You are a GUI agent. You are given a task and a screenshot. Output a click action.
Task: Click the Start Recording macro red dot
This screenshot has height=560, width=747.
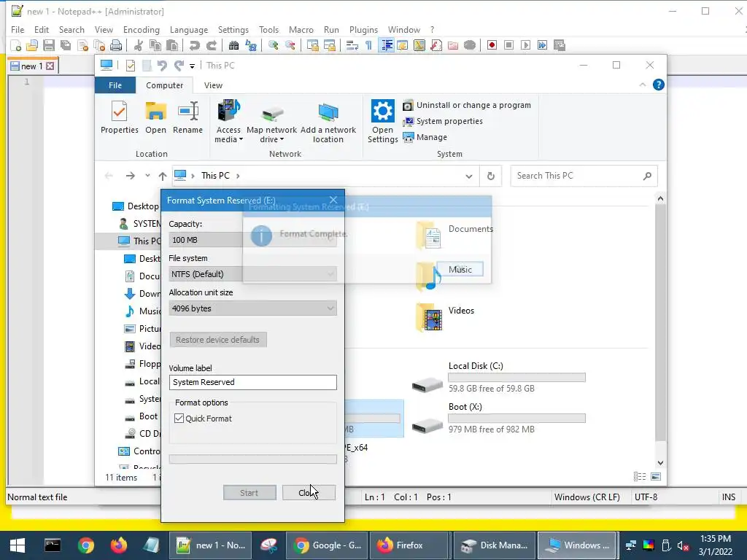coord(492,45)
